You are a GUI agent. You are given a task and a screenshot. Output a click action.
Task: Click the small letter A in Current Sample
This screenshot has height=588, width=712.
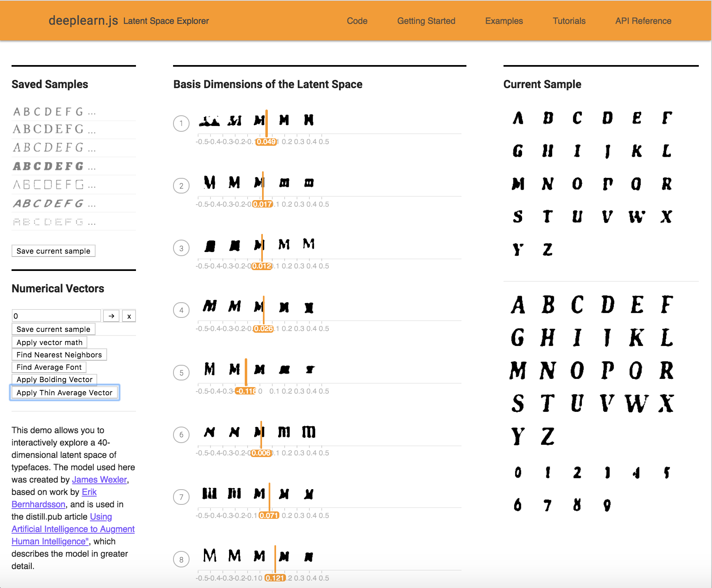click(x=518, y=118)
